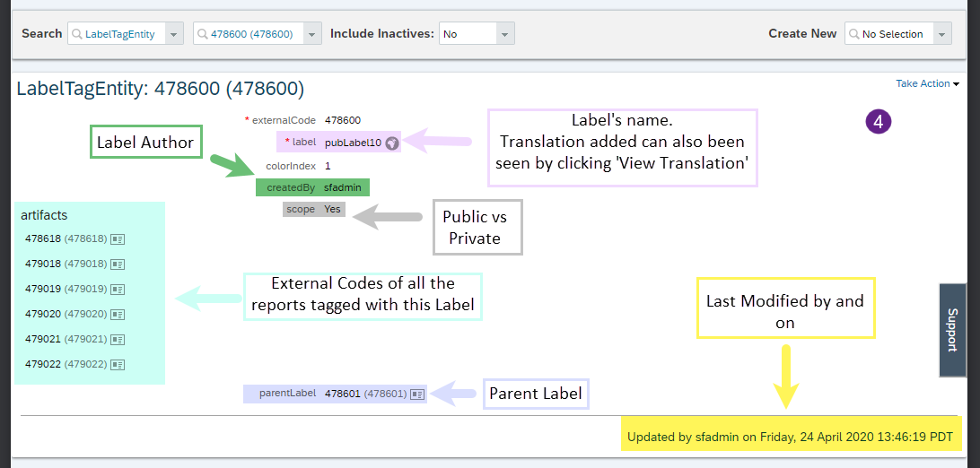Open details icon beside artifact 479020
Screen dimensions: 980x468
[118, 314]
